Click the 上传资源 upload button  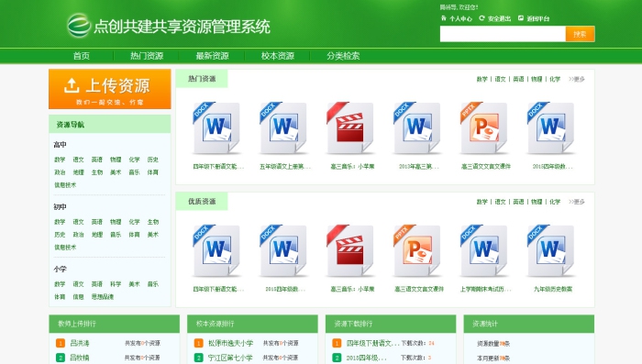pos(110,89)
